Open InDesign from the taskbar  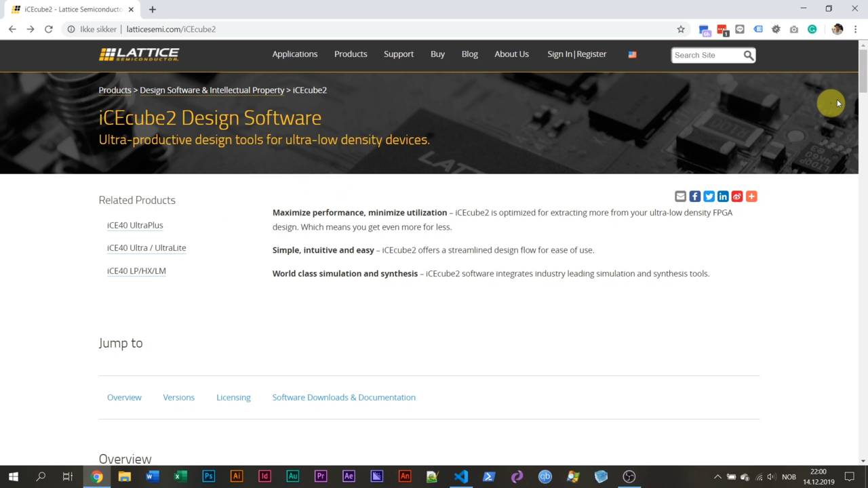[x=264, y=476]
